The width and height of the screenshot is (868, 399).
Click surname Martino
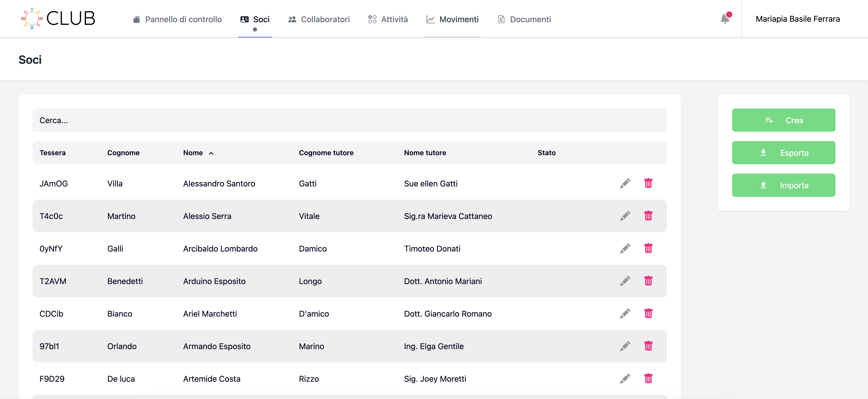(x=121, y=216)
